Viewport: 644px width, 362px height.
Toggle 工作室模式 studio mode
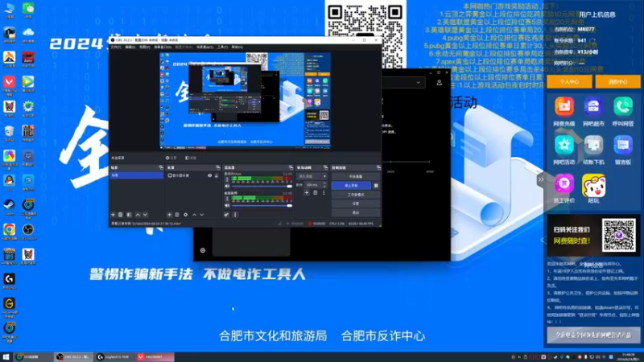tap(355, 195)
